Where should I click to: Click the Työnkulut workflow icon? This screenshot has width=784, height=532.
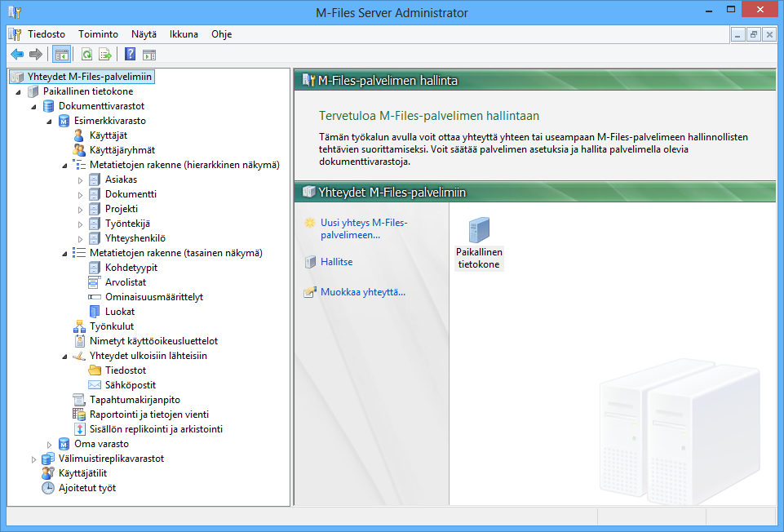tap(79, 326)
